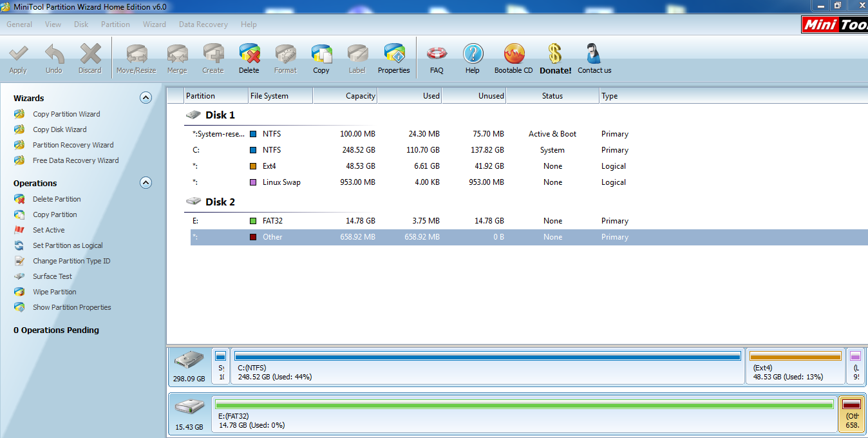
Task: Click the Bootable CD icon
Action: [x=514, y=54]
